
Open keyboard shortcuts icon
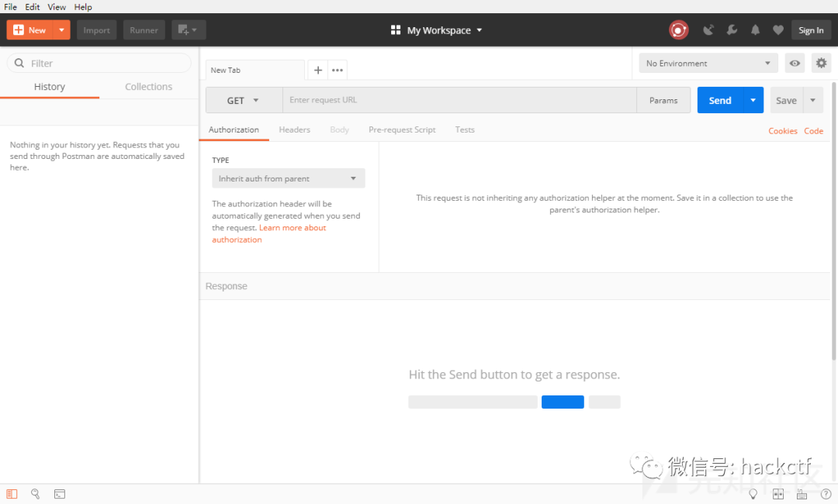pos(802,494)
